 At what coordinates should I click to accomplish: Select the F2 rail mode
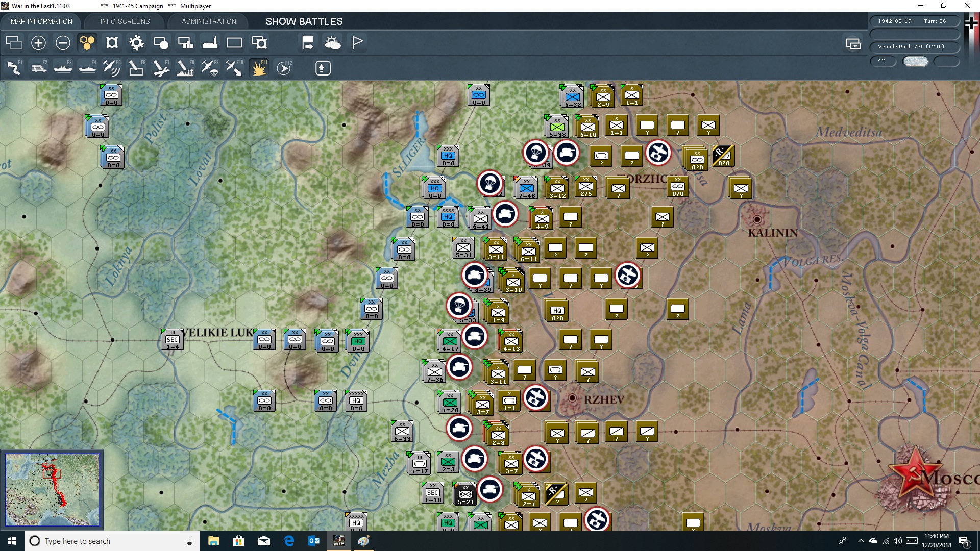pyautogui.click(x=38, y=68)
